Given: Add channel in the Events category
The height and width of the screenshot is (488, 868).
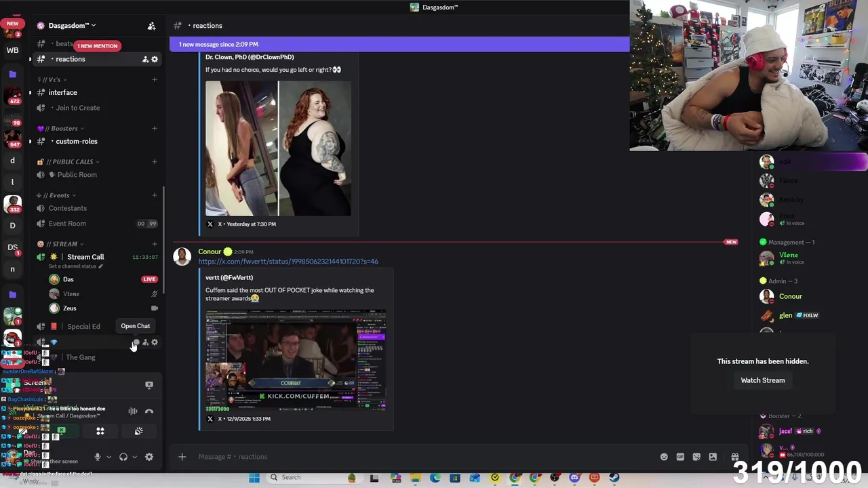Looking at the screenshot, I should pyautogui.click(x=155, y=195).
